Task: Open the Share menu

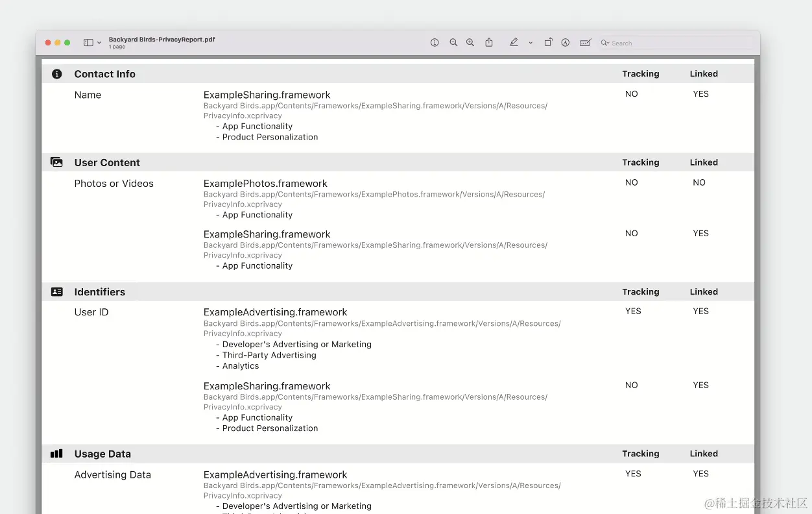Action: click(x=489, y=42)
